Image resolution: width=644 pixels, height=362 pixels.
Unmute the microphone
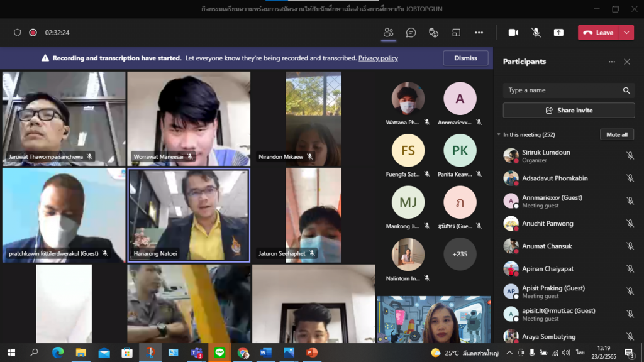point(536,33)
